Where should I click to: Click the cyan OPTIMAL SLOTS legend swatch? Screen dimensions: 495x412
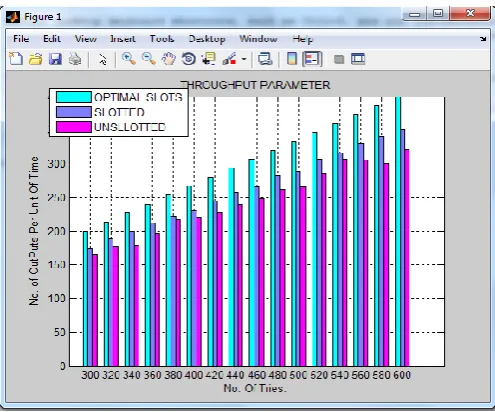[74, 97]
